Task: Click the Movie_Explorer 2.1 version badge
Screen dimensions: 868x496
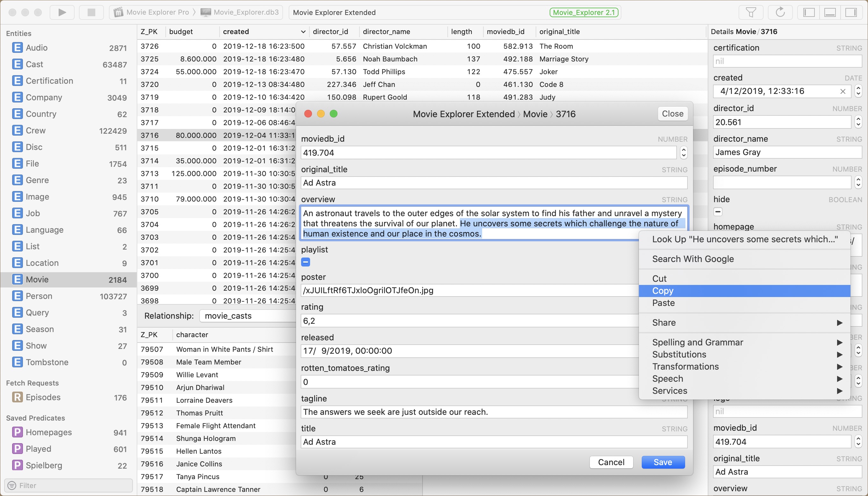Action: point(584,13)
